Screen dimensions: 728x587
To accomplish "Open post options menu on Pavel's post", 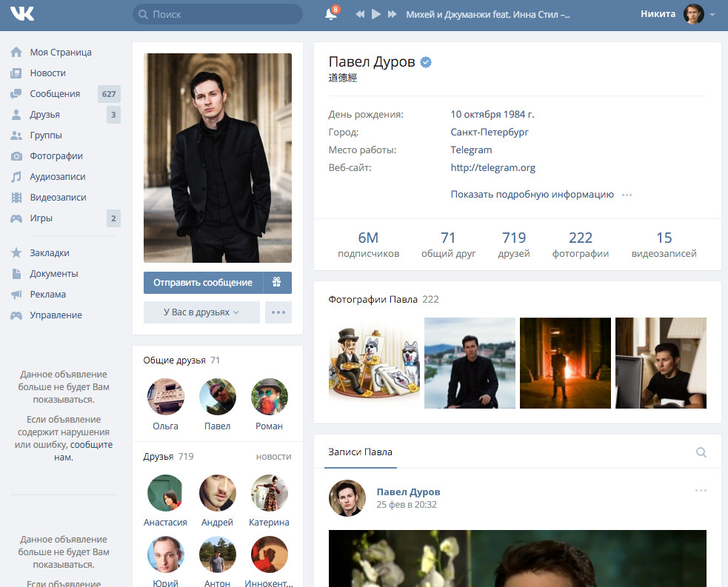I will click(701, 491).
